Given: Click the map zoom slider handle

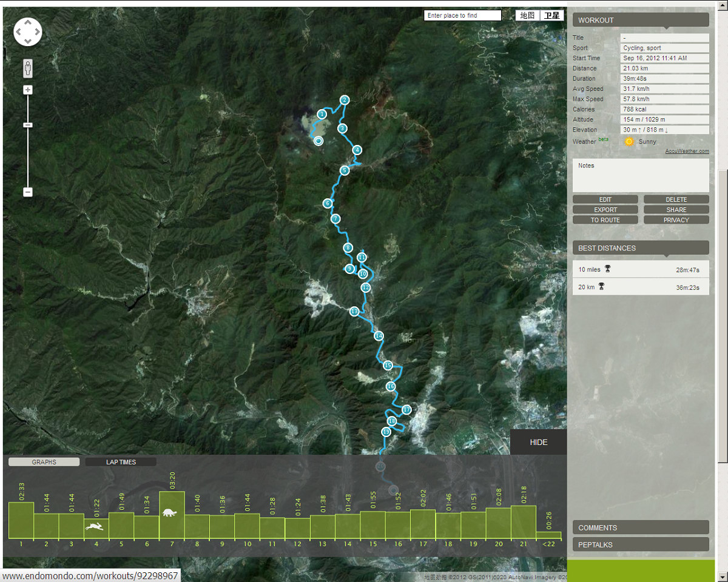Looking at the screenshot, I should pyautogui.click(x=28, y=125).
